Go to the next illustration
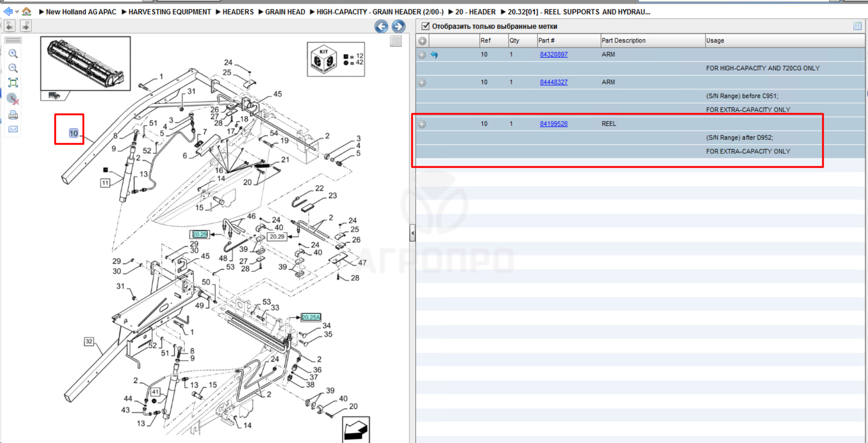The height and width of the screenshot is (443, 868). click(398, 26)
